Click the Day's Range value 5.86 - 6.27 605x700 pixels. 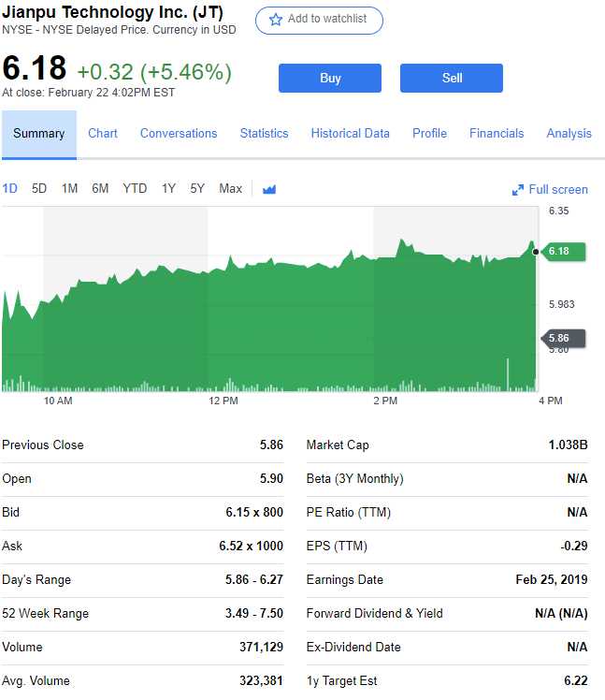coord(253,580)
